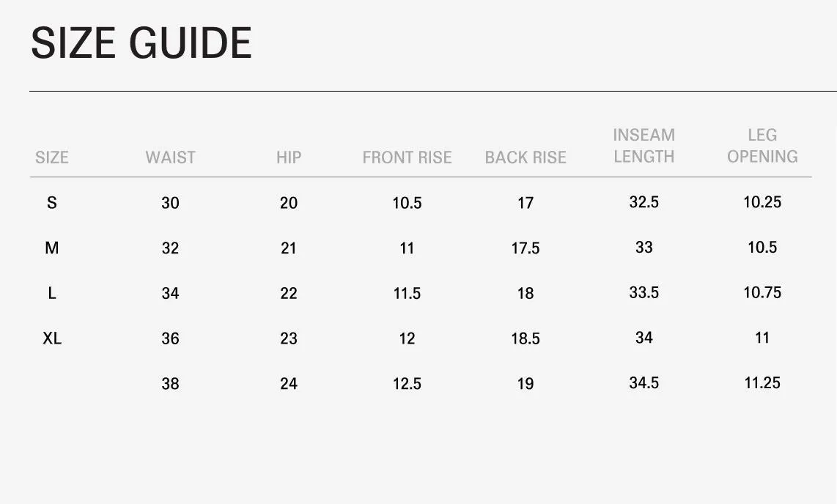The width and height of the screenshot is (837, 504).
Task: Click the LEG OPENING column header
Action: 762,146
